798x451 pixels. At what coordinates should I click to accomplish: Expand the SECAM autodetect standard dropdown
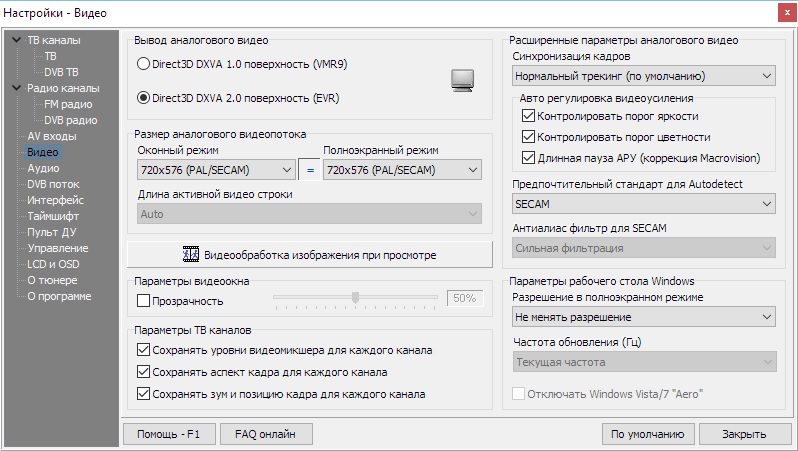[643, 203]
